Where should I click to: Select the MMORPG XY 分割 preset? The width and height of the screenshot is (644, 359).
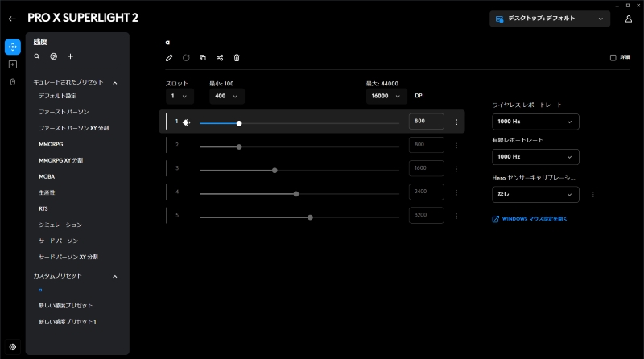[x=61, y=160]
